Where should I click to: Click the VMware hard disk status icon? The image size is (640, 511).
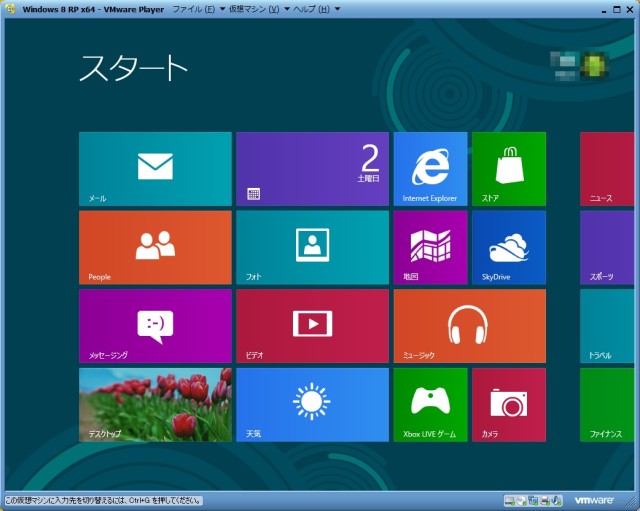coord(509,500)
